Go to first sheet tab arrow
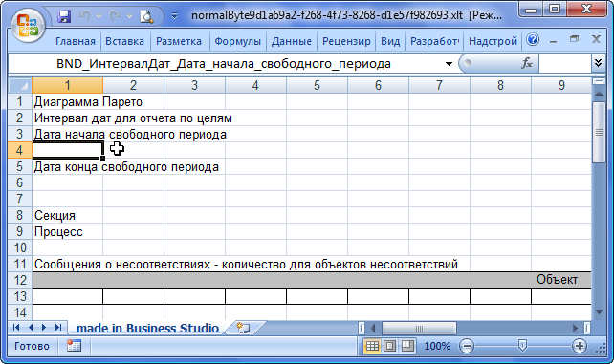614x364 pixels. (x=16, y=328)
